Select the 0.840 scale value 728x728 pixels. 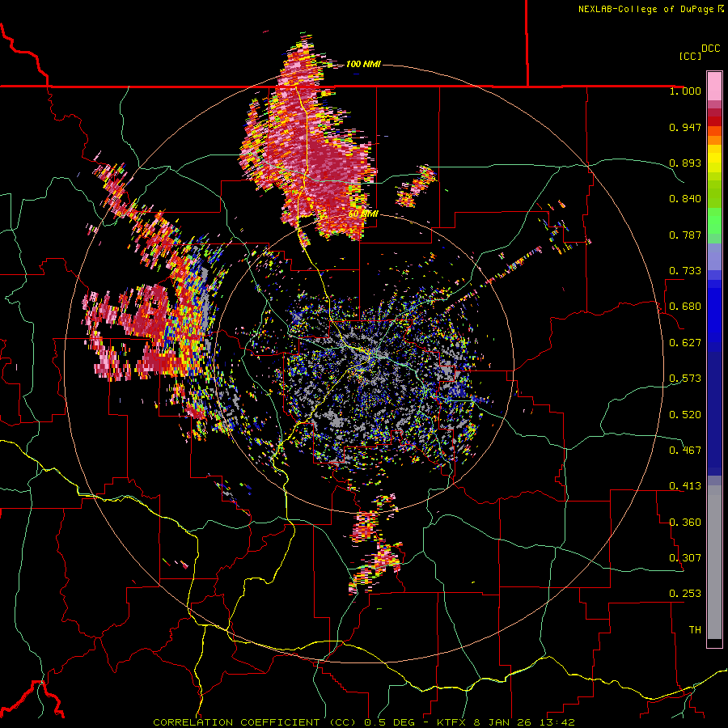click(x=685, y=199)
